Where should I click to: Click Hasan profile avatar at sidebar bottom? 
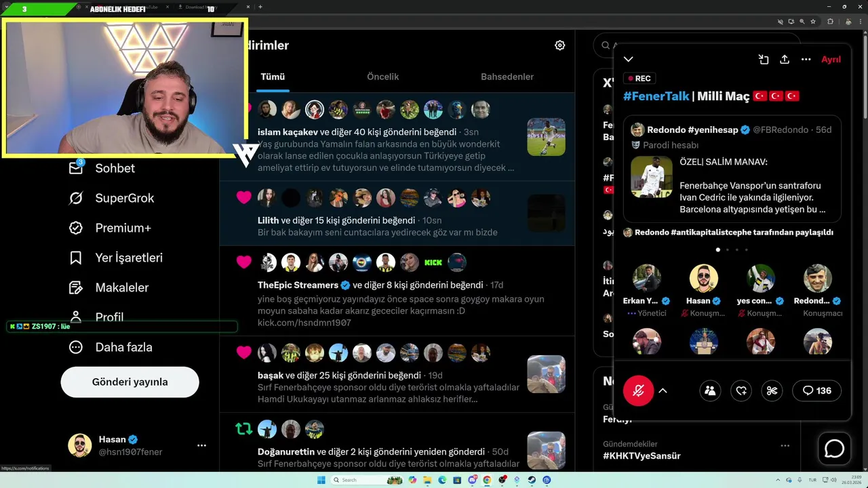pyautogui.click(x=80, y=445)
